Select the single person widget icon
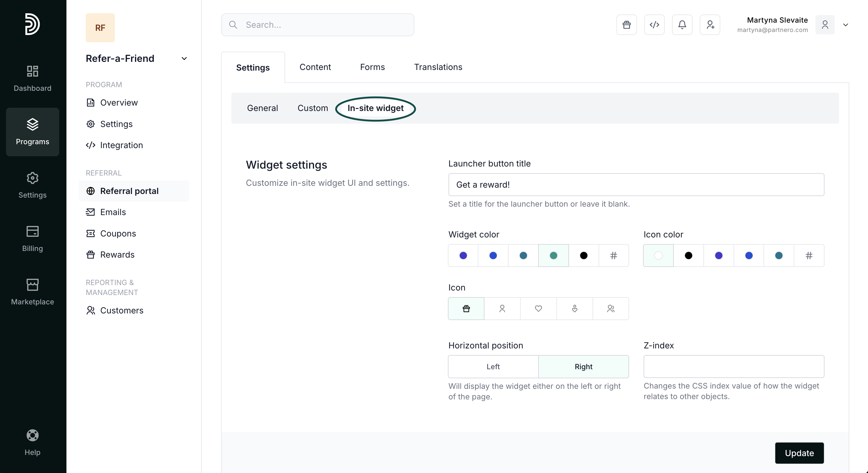Viewport: 868px width, 473px height. pos(502,308)
